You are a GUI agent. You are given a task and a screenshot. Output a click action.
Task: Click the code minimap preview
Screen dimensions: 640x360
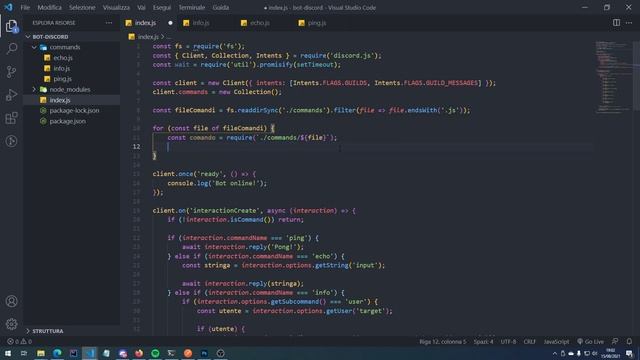[613, 77]
